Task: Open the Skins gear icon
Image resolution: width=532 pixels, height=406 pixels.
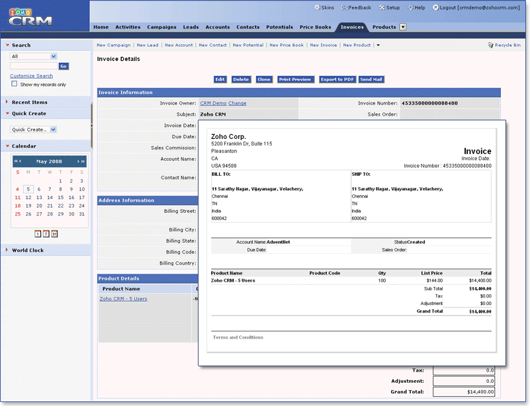Action: pyautogui.click(x=317, y=8)
